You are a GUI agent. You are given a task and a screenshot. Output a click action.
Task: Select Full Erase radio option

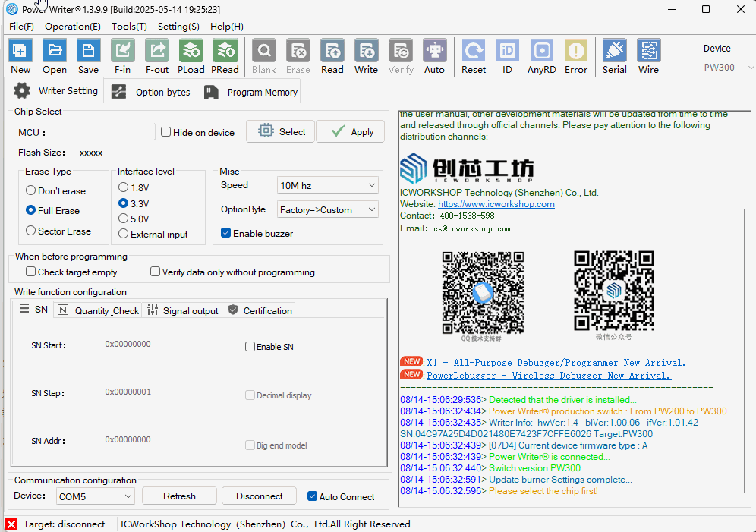click(x=31, y=210)
